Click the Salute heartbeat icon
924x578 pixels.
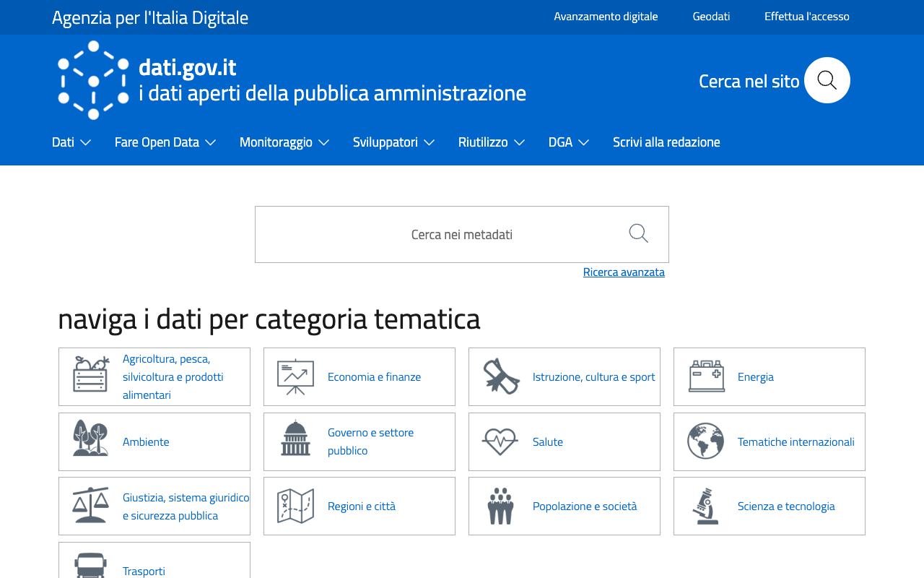pyautogui.click(x=500, y=441)
